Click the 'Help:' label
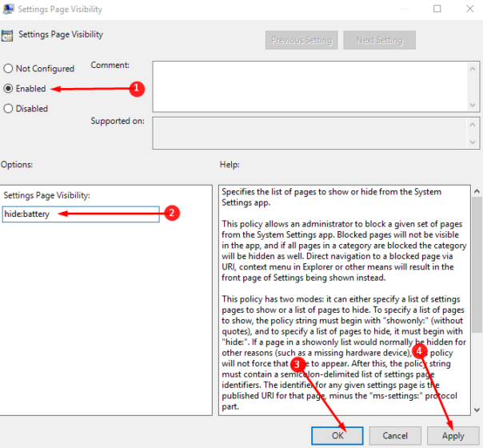This screenshot has height=448, width=483. [230, 165]
